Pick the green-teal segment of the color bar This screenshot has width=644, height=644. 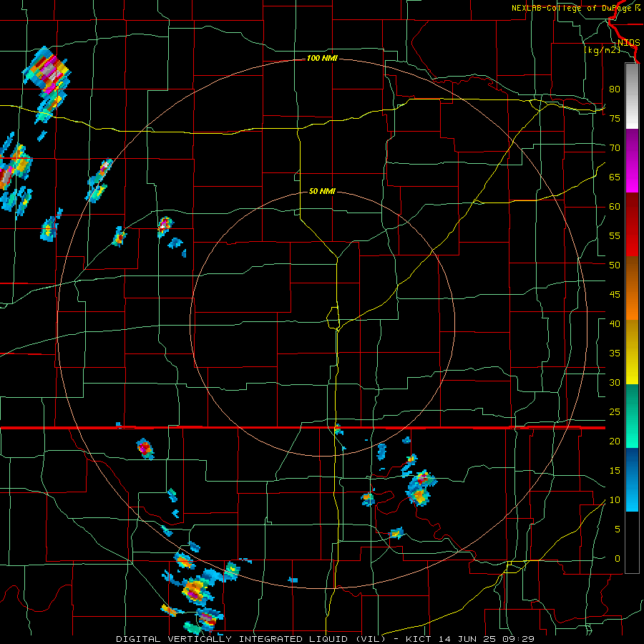632,416
